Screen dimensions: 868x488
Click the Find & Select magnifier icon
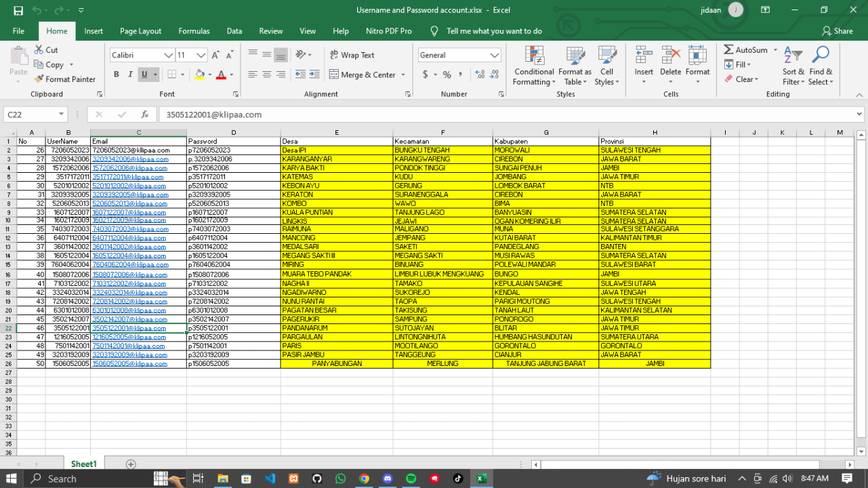coord(821,56)
